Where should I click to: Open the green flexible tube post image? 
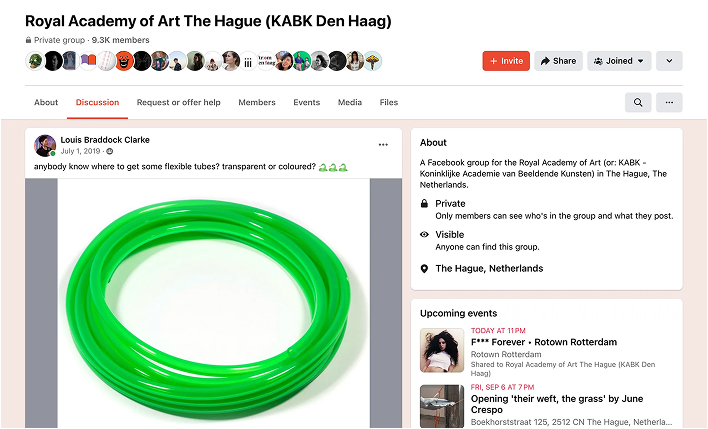(214, 303)
